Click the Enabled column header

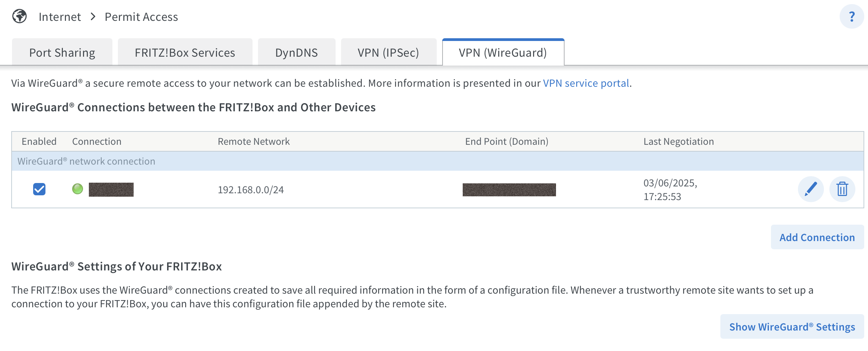(x=39, y=141)
